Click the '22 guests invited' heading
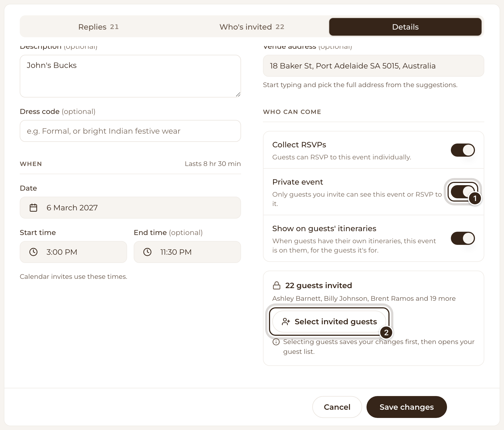Viewport: 504px width, 430px height. (x=319, y=285)
